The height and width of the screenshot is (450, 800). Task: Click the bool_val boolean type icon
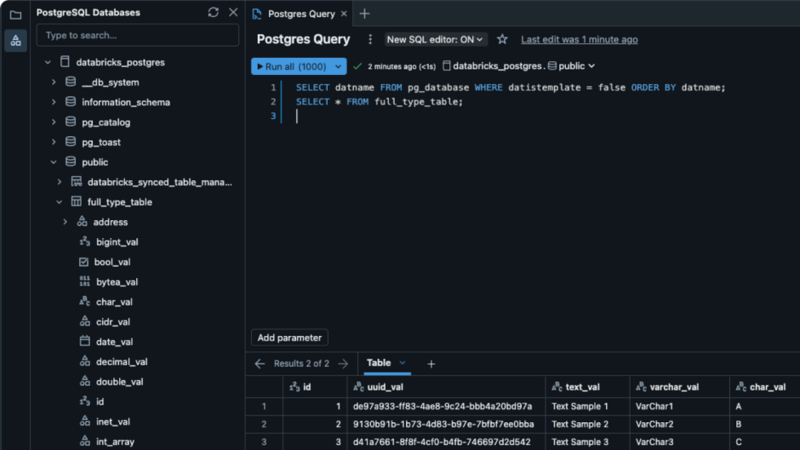[x=84, y=262]
